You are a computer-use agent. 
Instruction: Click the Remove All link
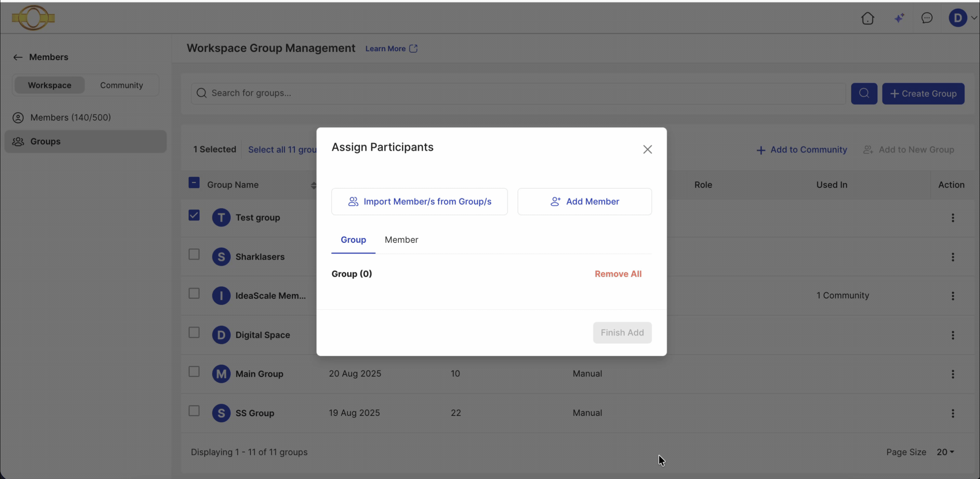(x=618, y=274)
